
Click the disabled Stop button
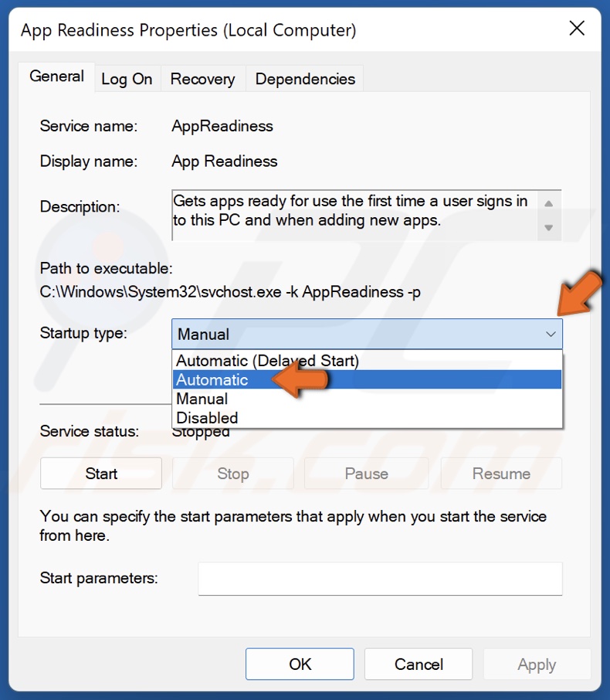coord(233,473)
